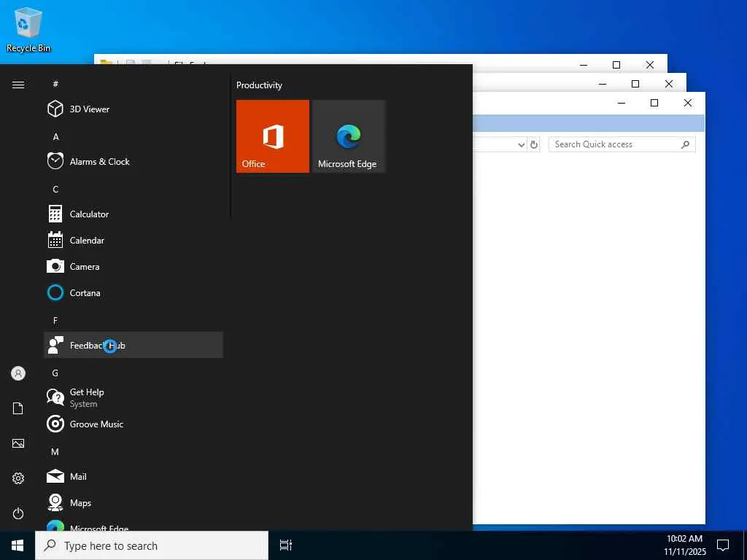
Task: Open Cortana from the app list
Action: pos(133,293)
